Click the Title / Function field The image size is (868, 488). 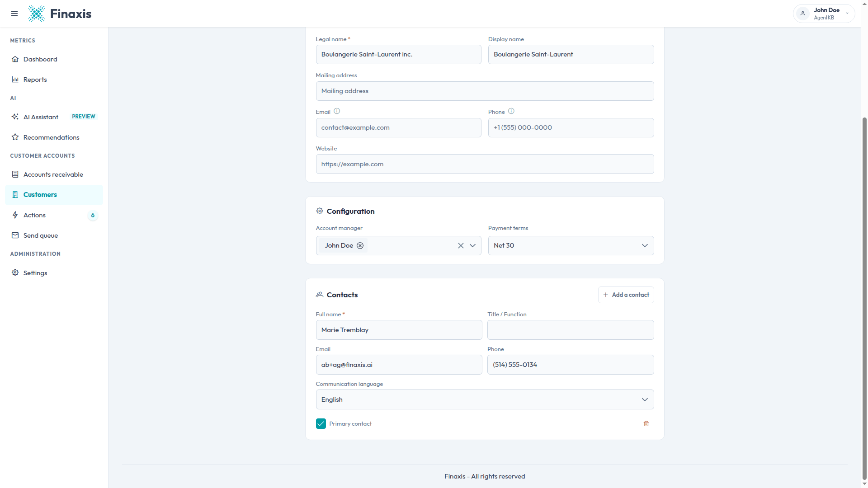(571, 330)
